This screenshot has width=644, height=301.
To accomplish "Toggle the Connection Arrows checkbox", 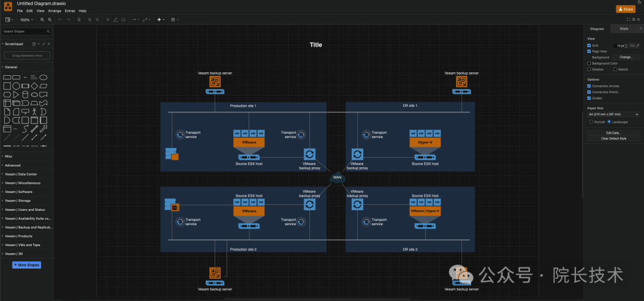I will tap(589, 86).
